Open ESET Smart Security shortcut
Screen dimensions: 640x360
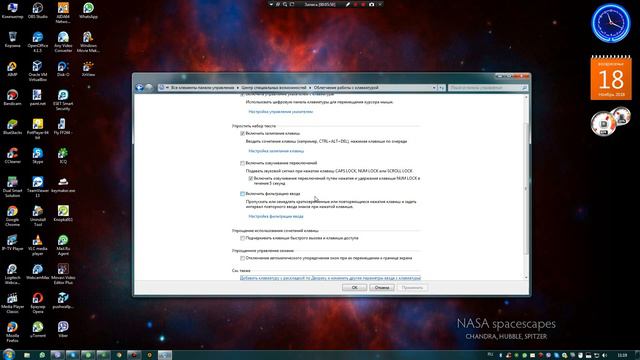pyautogui.click(x=63, y=100)
